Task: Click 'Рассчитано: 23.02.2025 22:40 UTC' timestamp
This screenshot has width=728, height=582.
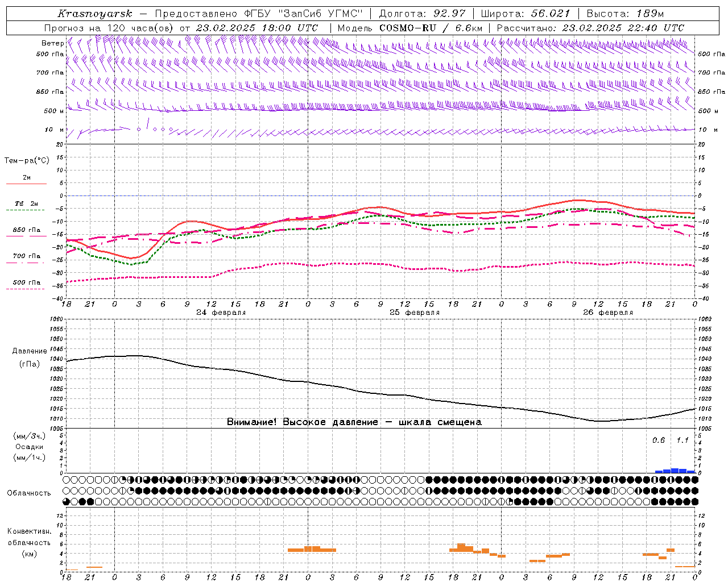Action: coord(590,28)
